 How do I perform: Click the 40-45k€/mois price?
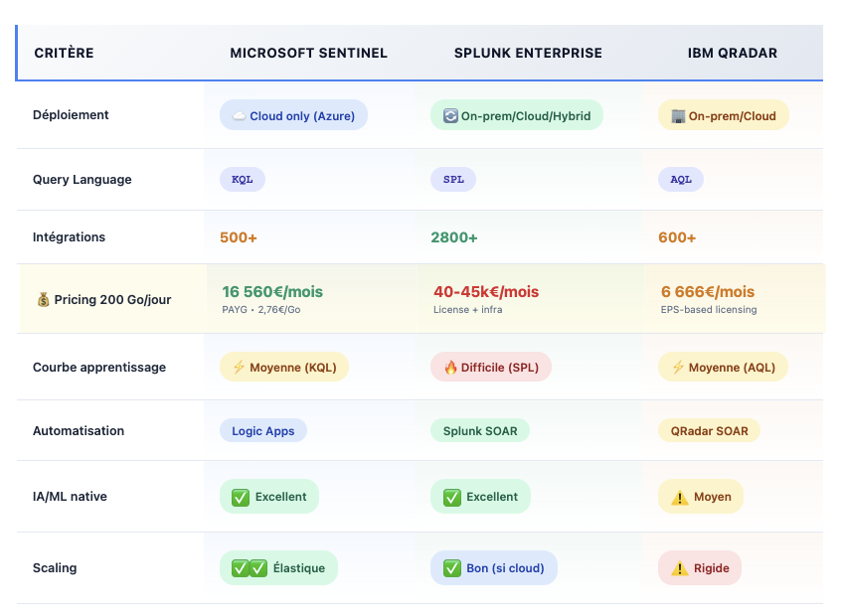click(x=486, y=291)
